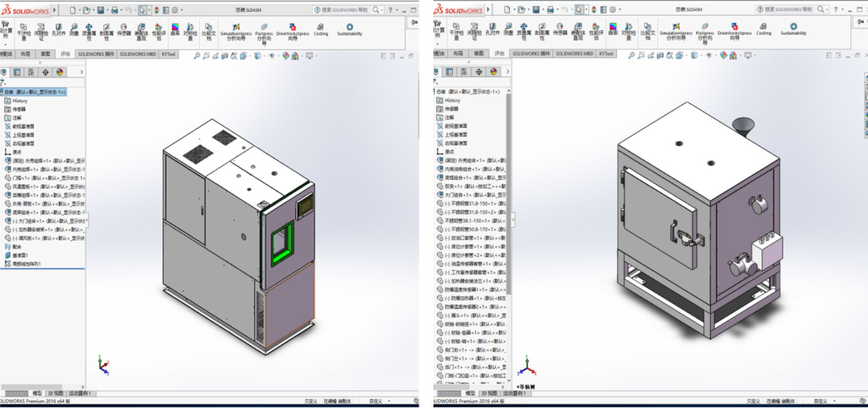The image size is (868, 408).
Task: Open DisplayManager tab icon in the left panel
Action: [x=60, y=72]
